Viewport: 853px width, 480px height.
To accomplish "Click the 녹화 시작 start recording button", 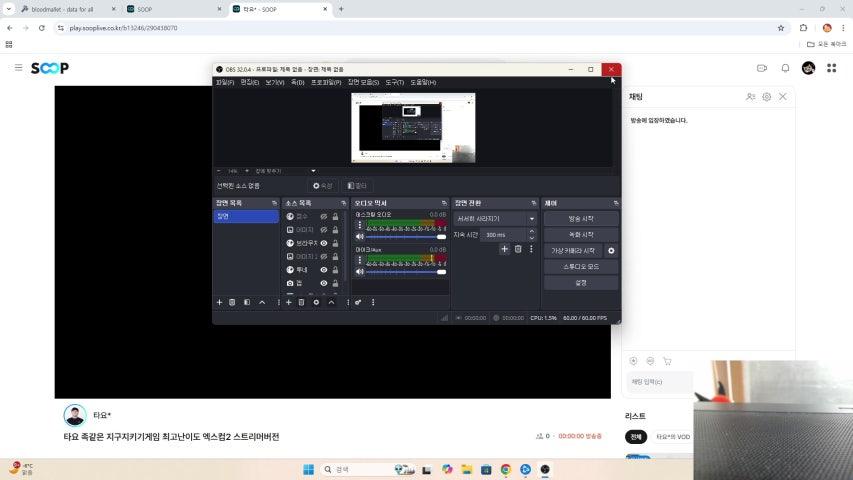I will [581, 235].
